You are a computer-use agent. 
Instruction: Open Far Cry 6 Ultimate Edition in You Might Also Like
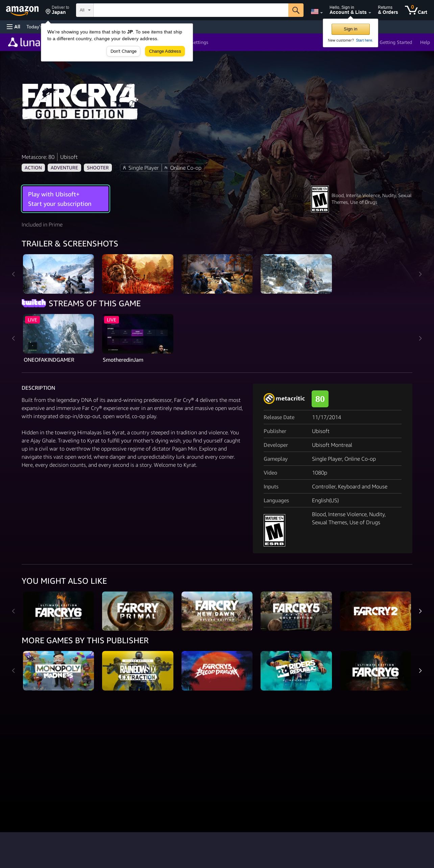click(x=58, y=611)
